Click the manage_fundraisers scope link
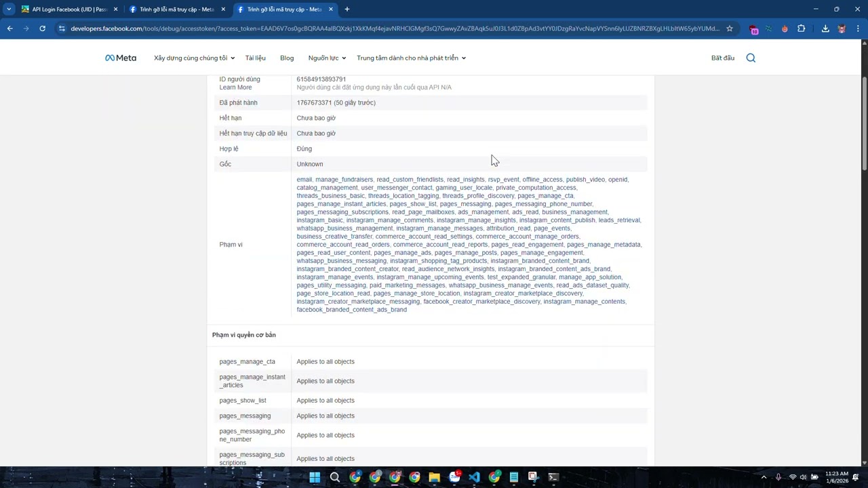 (344, 180)
